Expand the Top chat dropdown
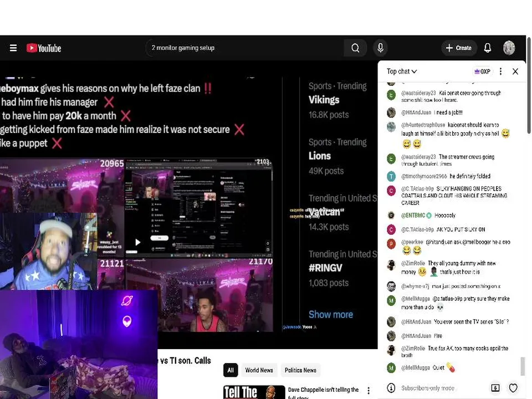532x399 pixels. coord(402,71)
